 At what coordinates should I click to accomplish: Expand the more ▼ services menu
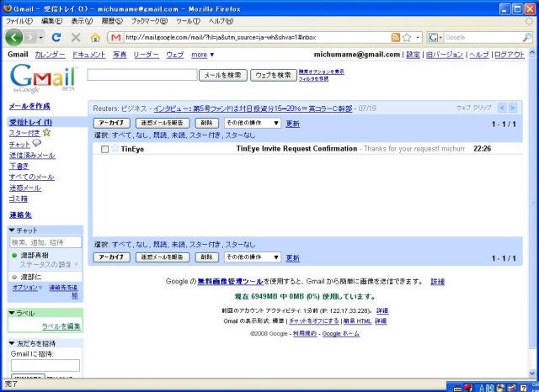pyautogui.click(x=202, y=55)
